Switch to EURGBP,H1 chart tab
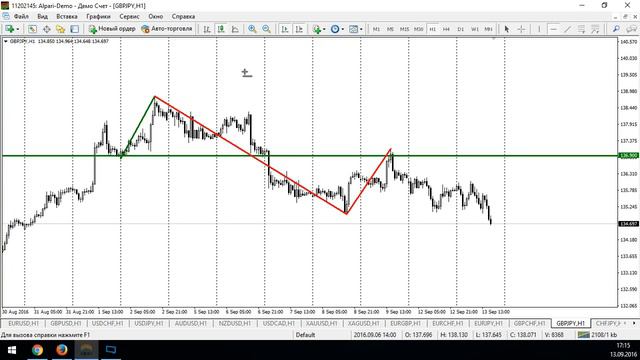 tap(405, 323)
